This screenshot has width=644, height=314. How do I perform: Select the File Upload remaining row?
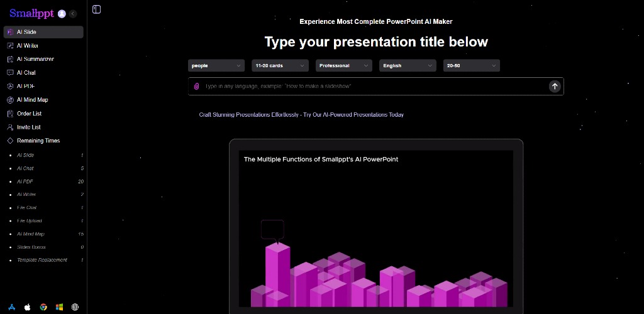tap(46, 221)
